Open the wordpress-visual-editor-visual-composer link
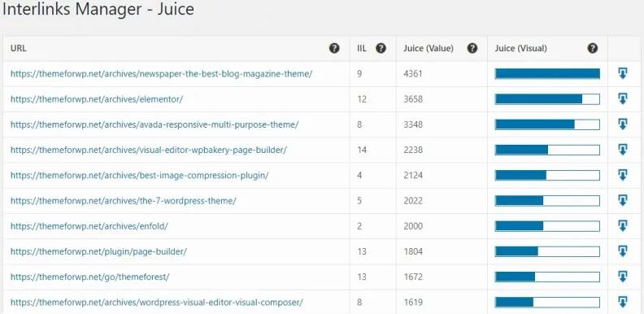Screen dimensions: 644x314 (x=156, y=303)
